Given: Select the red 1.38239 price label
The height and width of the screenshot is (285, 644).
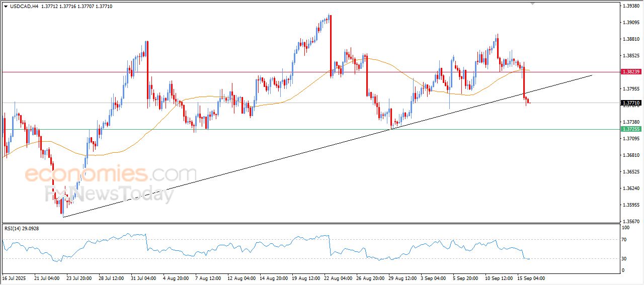Looking at the screenshot, I should point(631,72).
